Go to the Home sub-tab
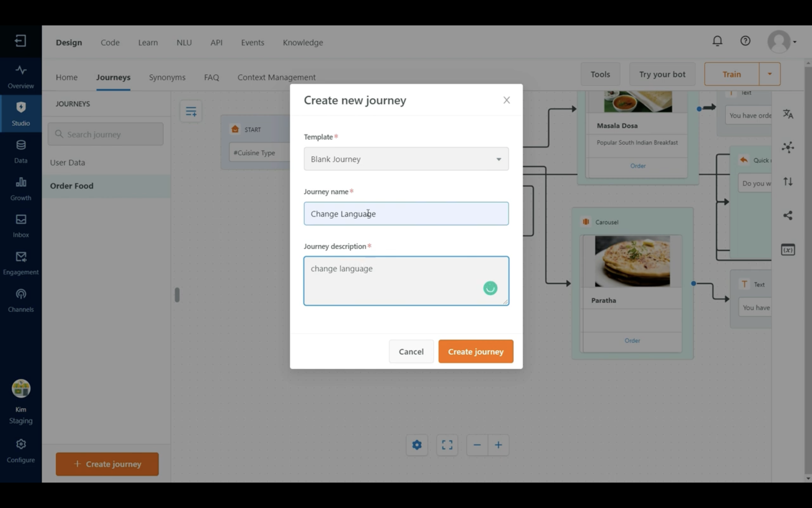 [67, 77]
